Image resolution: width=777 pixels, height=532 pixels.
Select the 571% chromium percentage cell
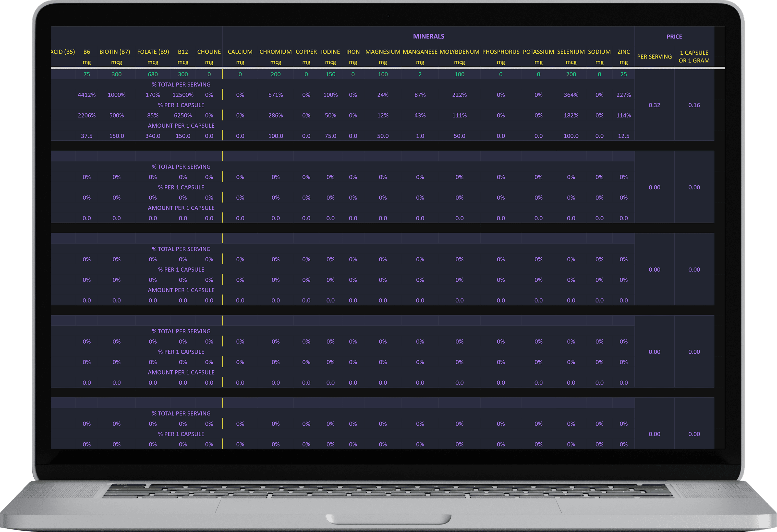[276, 95]
